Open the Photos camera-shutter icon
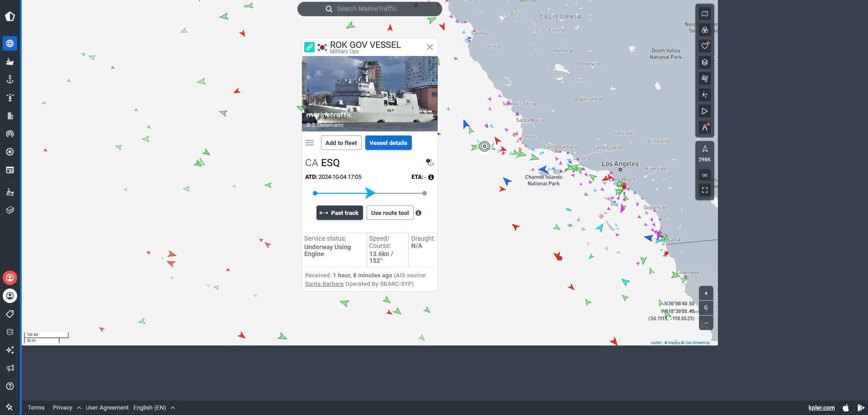 pos(10,152)
